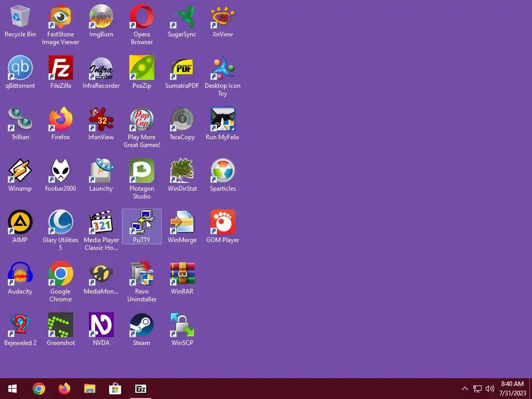
Task: Select the Plotagon Studio icon
Action: click(x=142, y=179)
